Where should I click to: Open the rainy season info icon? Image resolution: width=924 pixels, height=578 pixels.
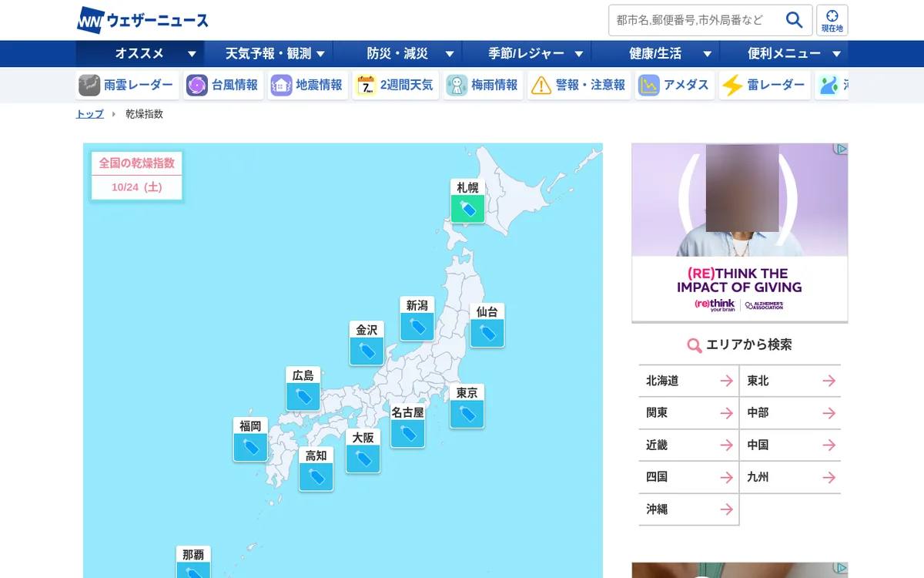coord(457,85)
